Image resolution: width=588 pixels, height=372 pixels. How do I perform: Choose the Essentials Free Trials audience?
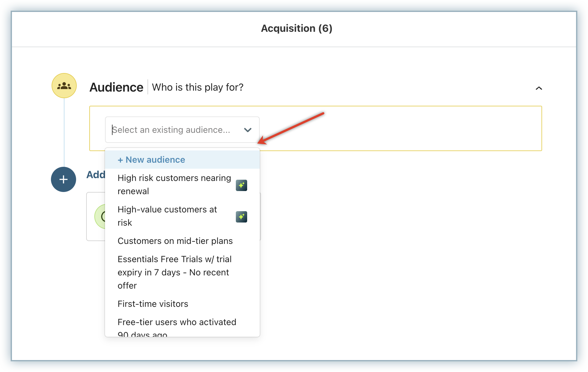(175, 272)
